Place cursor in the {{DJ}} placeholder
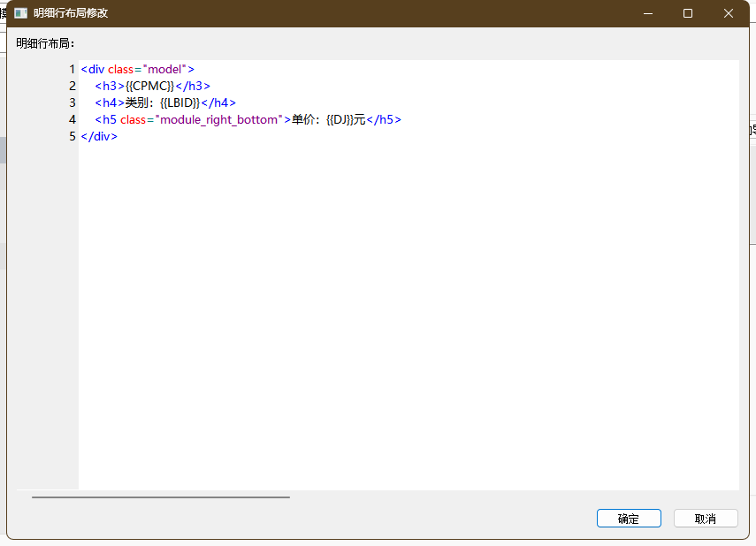The height and width of the screenshot is (546, 756). pos(340,119)
